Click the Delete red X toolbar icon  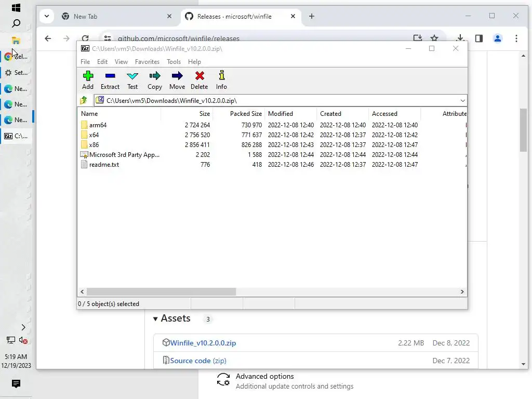click(x=199, y=76)
